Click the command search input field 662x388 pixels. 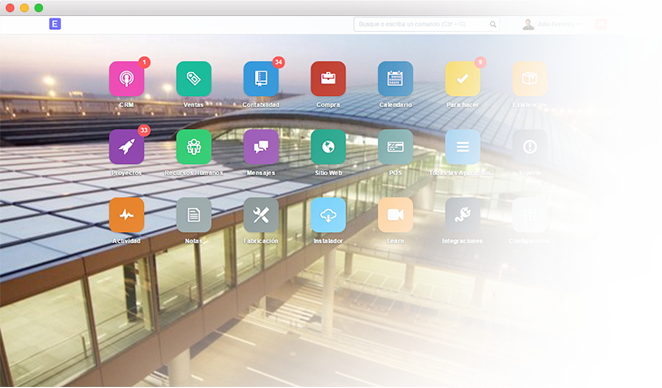pos(426,24)
